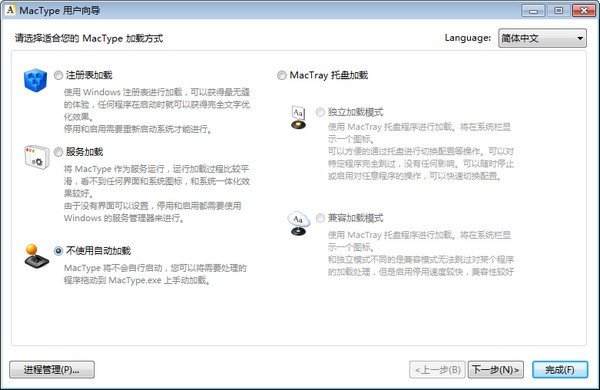Click the MacType title bar A icon
This screenshot has width=600, height=390.
[10, 10]
